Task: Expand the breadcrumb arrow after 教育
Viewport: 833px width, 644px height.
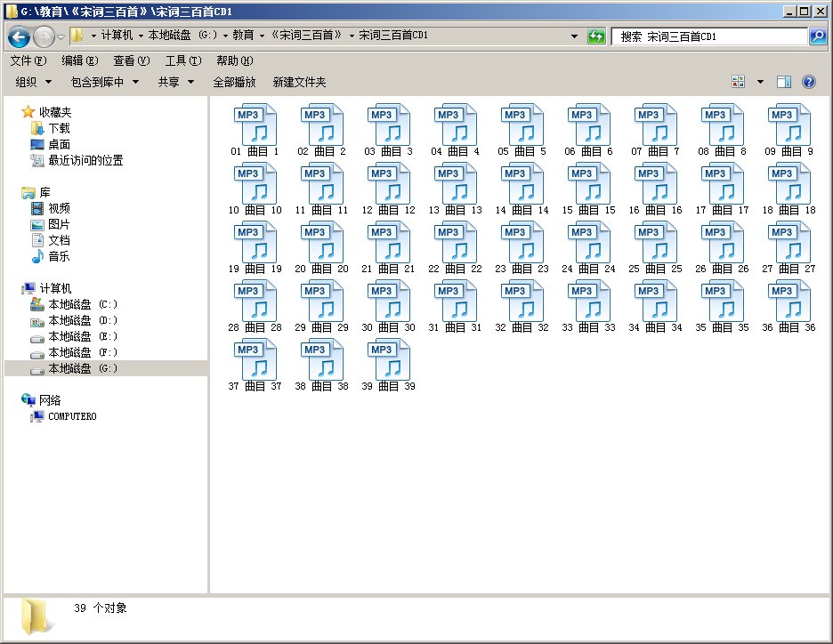Action: pos(262,36)
